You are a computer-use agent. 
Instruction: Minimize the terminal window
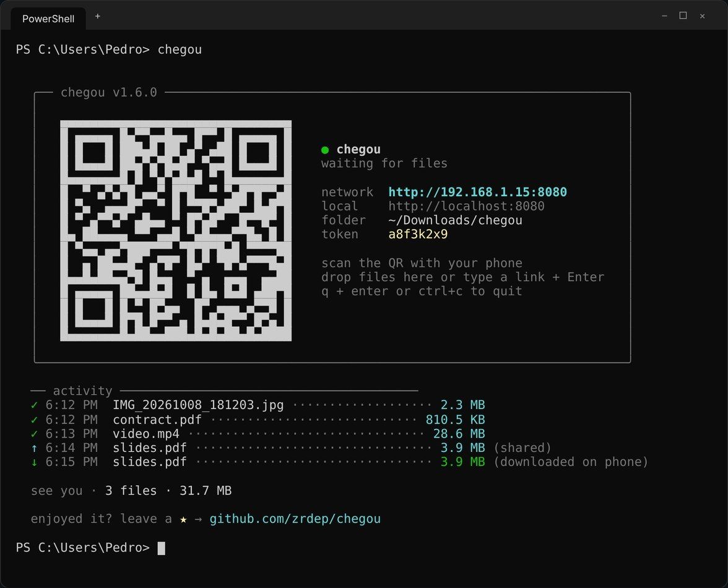[x=664, y=15]
